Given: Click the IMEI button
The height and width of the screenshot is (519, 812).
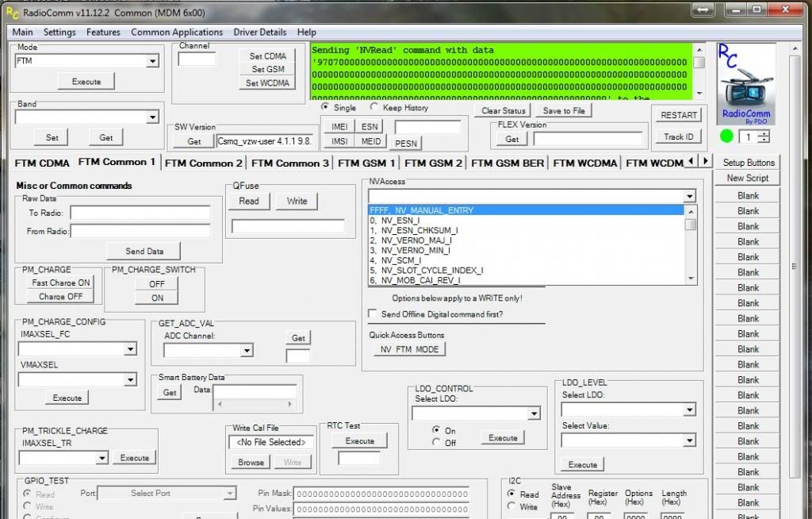Looking at the screenshot, I should point(339,126).
